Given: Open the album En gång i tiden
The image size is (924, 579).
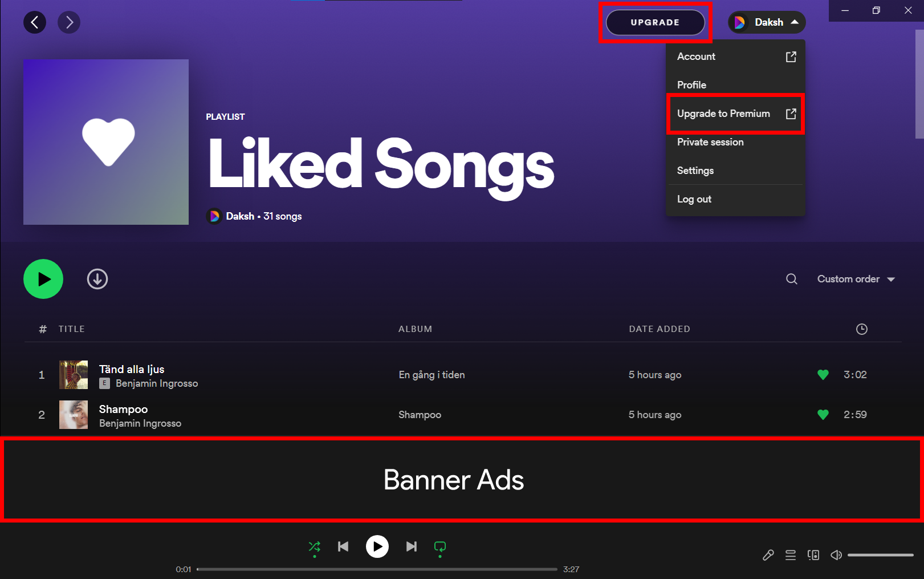Looking at the screenshot, I should coord(432,375).
